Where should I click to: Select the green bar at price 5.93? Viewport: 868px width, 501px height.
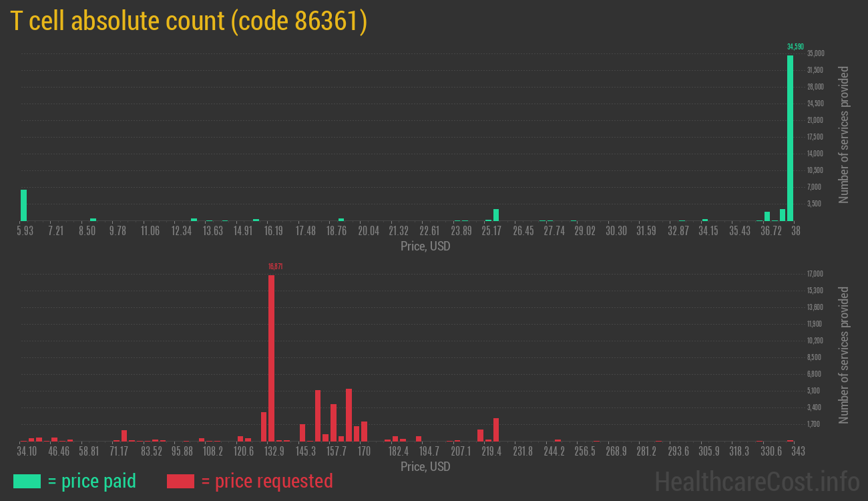point(24,205)
